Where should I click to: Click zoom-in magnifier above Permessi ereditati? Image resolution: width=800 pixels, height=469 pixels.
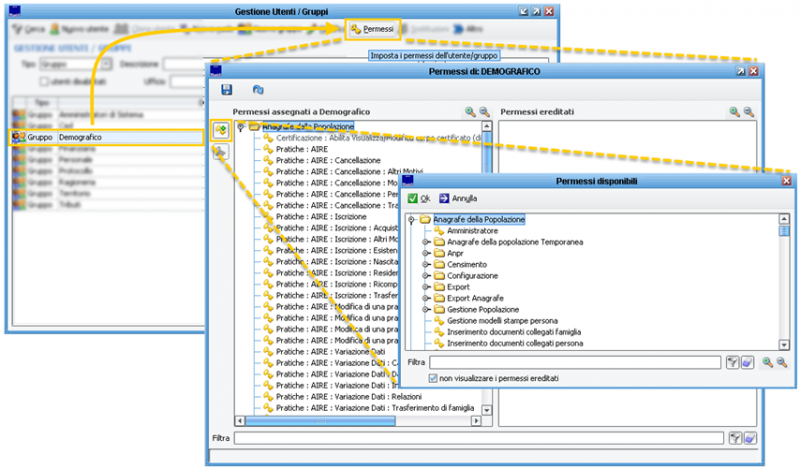(734, 113)
